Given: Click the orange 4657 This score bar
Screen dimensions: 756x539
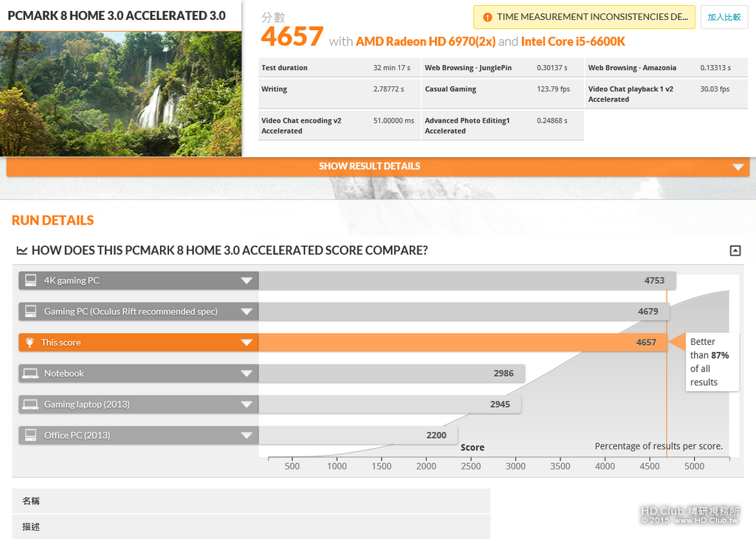Looking at the screenshot, I should 463,343.
